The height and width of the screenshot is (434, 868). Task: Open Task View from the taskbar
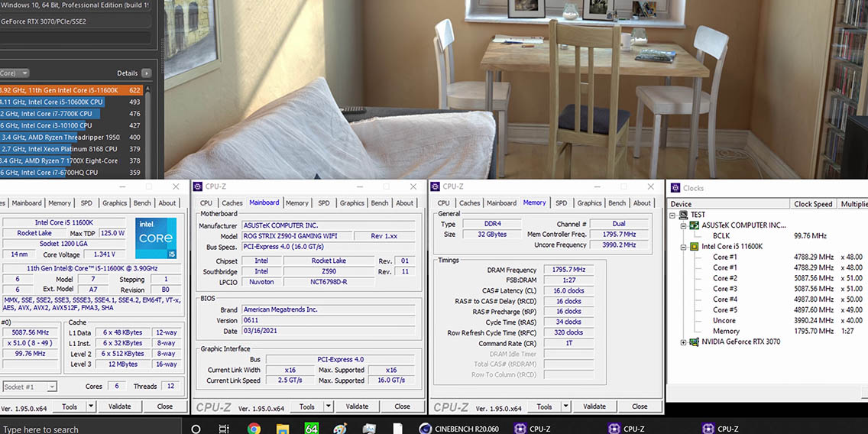coord(224,429)
